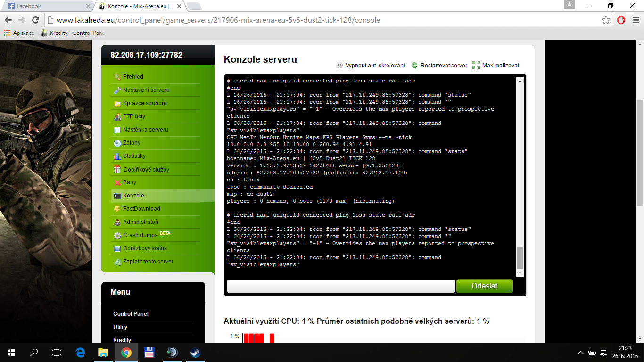Image resolution: width=644 pixels, height=362 pixels.
Task: Open Správce souborů file manager
Action: click(144, 103)
